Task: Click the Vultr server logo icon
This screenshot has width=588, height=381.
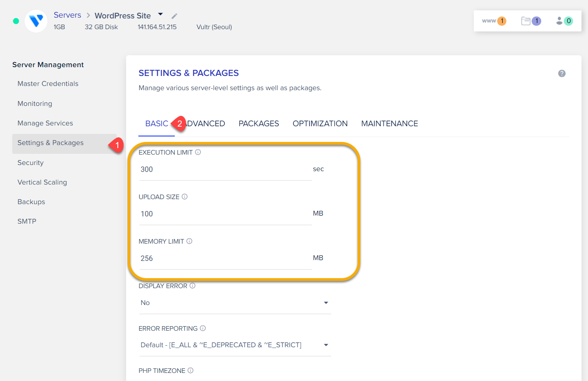Action: coord(36,21)
